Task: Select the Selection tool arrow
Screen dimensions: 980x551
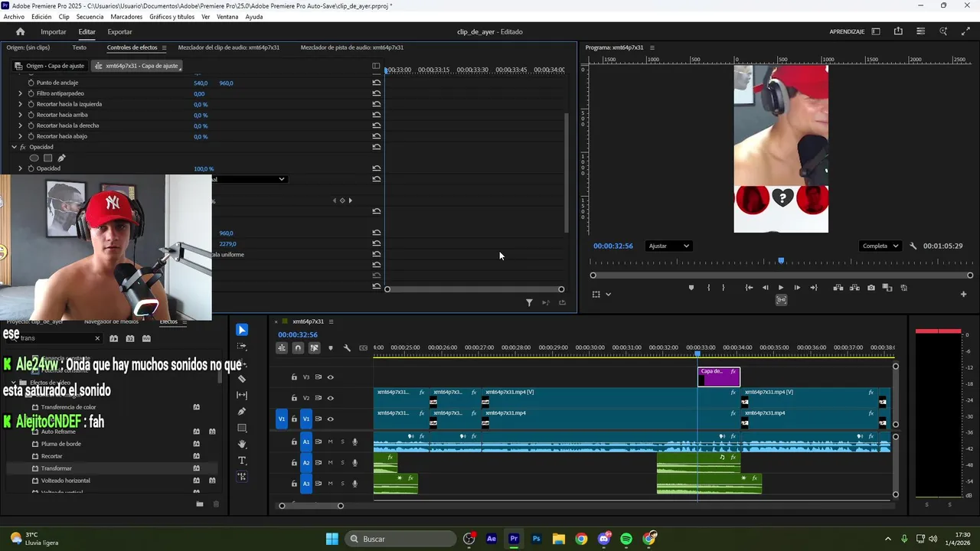Action: (242, 330)
